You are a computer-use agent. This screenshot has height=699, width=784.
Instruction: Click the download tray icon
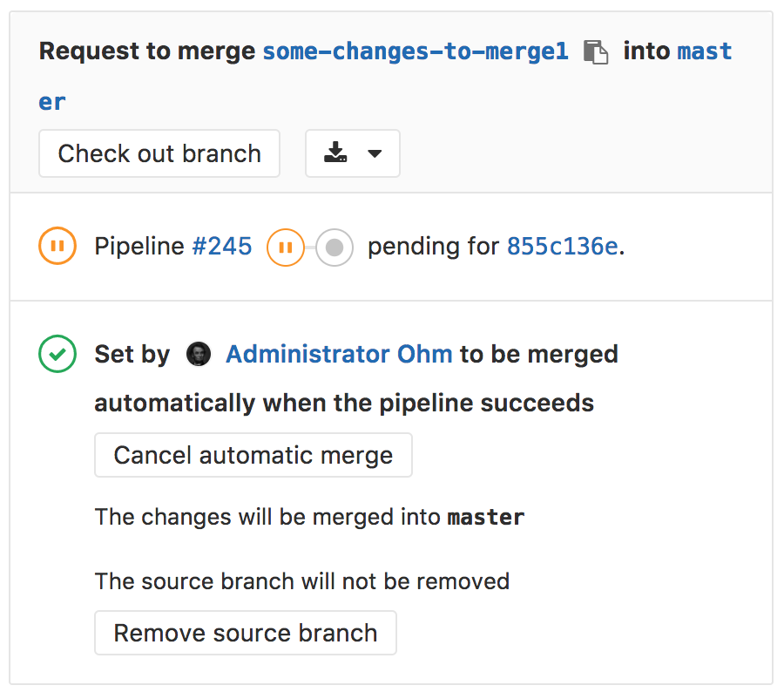(x=335, y=153)
